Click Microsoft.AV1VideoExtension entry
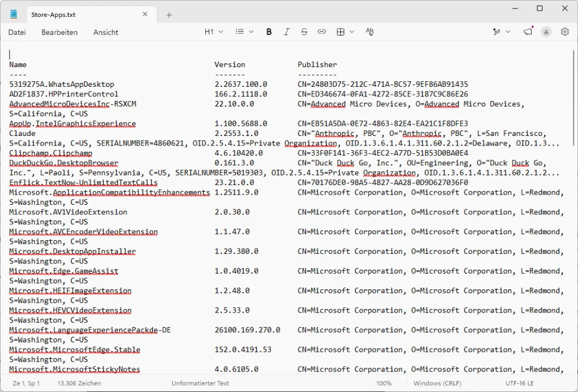The height and width of the screenshot is (392, 578). (68, 212)
